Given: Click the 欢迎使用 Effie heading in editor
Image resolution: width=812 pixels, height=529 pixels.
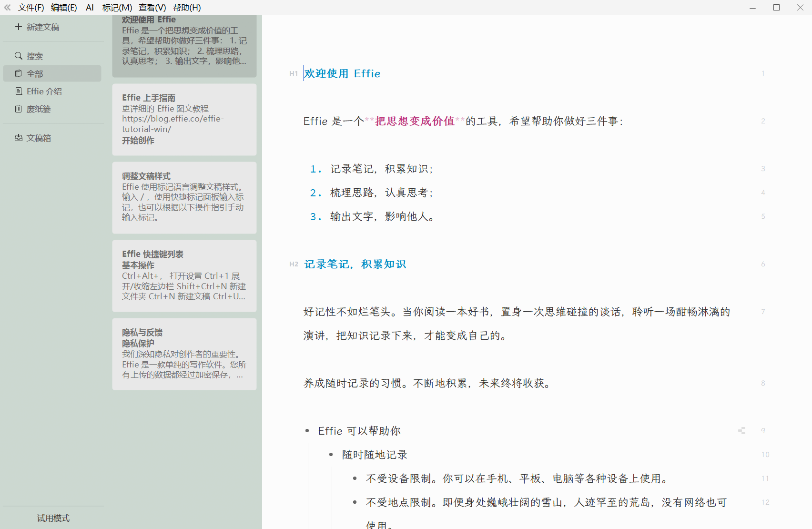Looking at the screenshot, I should [342, 73].
